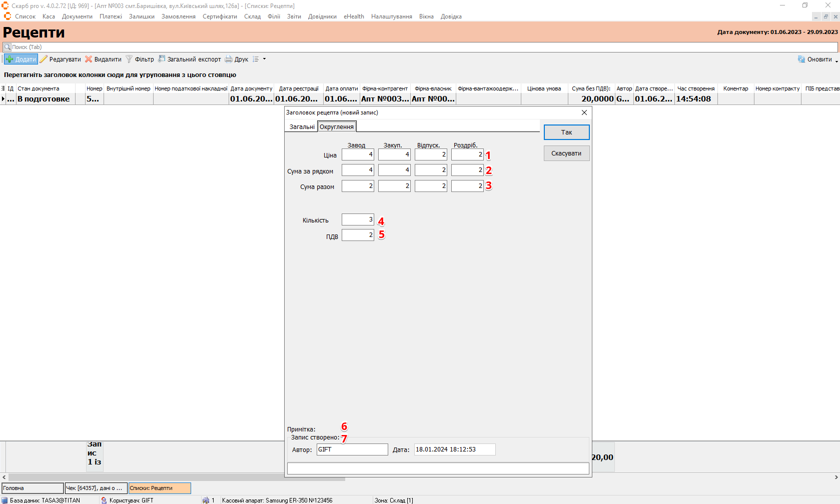Viewport: 840px width, 504px height.
Task: Click the Друк printer icon
Action: tap(229, 59)
